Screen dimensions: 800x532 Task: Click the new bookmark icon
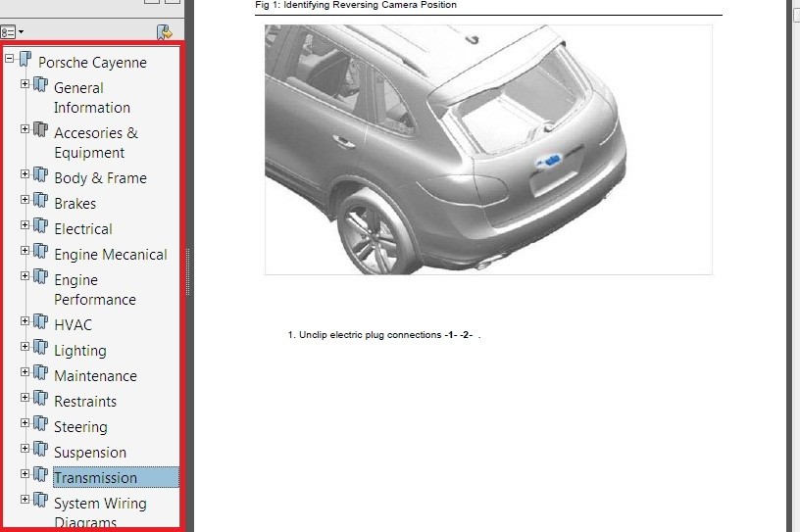[165, 32]
